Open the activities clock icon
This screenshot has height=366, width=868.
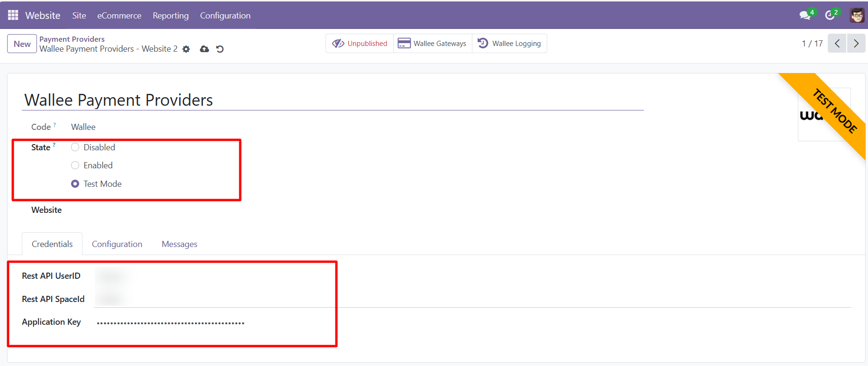point(830,15)
